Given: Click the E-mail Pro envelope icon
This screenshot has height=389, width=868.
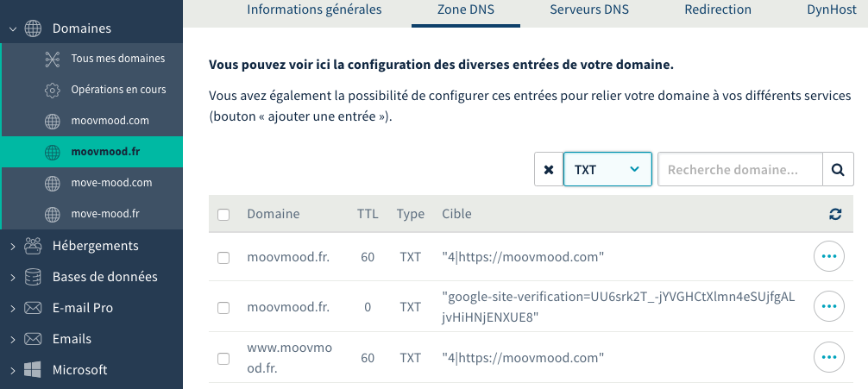Looking at the screenshot, I should tap(34, 308).
